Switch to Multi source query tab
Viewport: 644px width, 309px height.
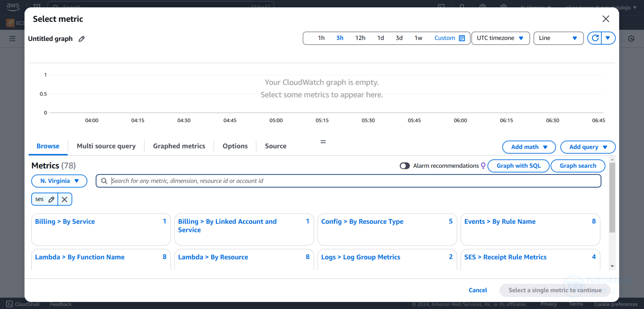(x=106, y=146)
